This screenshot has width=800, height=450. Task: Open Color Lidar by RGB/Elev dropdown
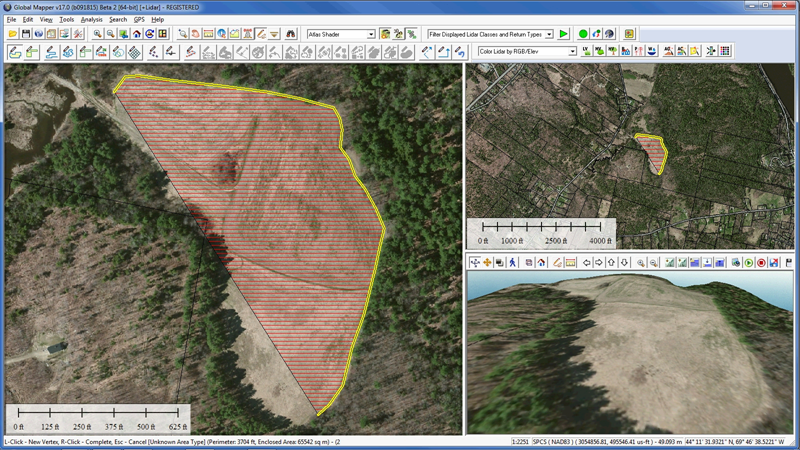pyautogui.click(x=527, y=52)
